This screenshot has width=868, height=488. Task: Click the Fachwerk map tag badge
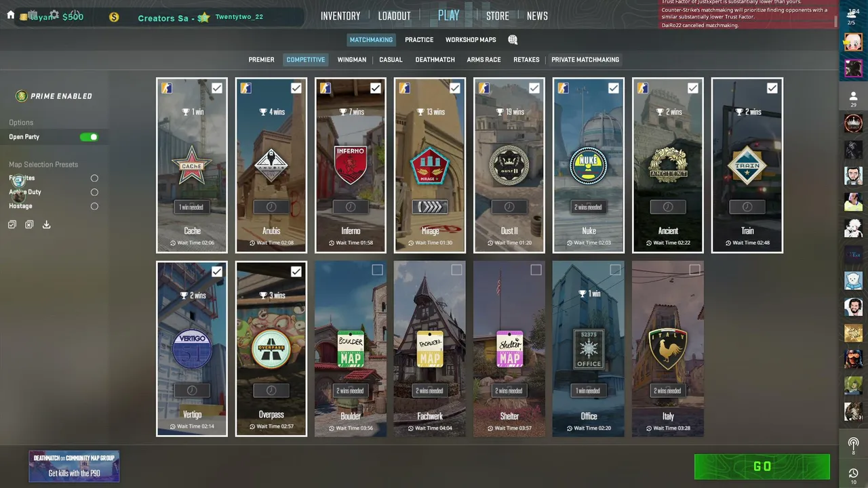click(x=430, y=349)
